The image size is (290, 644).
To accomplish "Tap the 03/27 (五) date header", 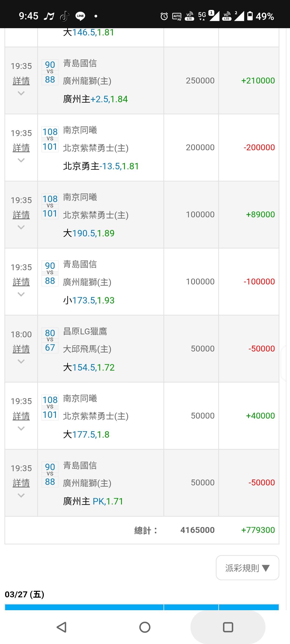I will pyautogui.click(x=24, y=594).
